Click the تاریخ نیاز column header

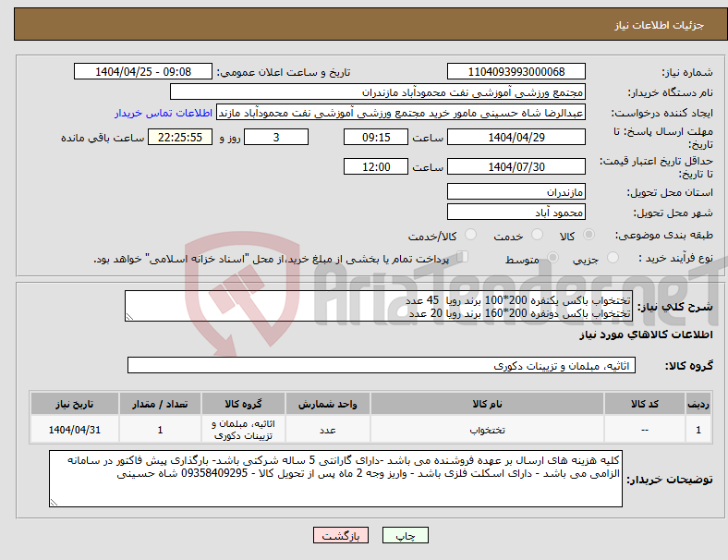(x=75, y=404)
